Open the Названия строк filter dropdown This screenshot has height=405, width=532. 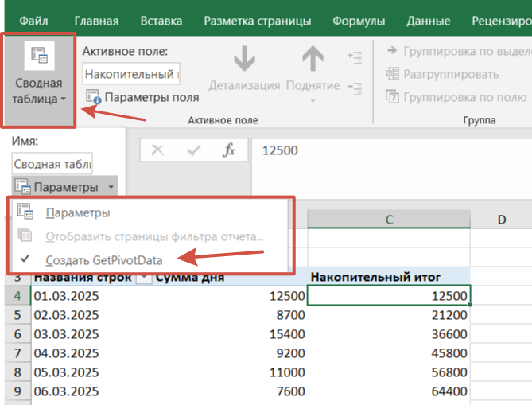coord(144,278)
